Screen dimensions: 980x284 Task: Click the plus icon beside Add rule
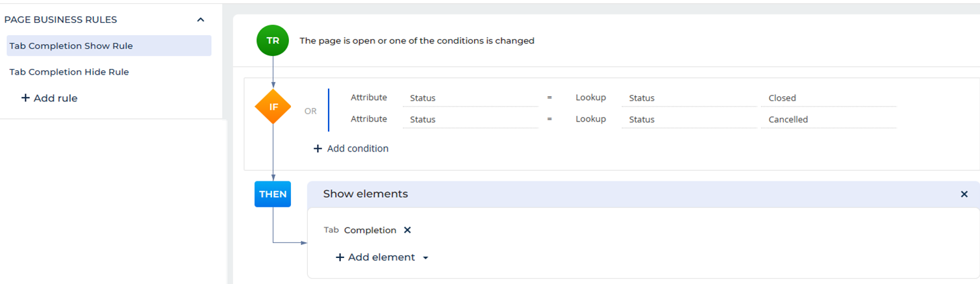pyautogui.click(x=25, y=98)
